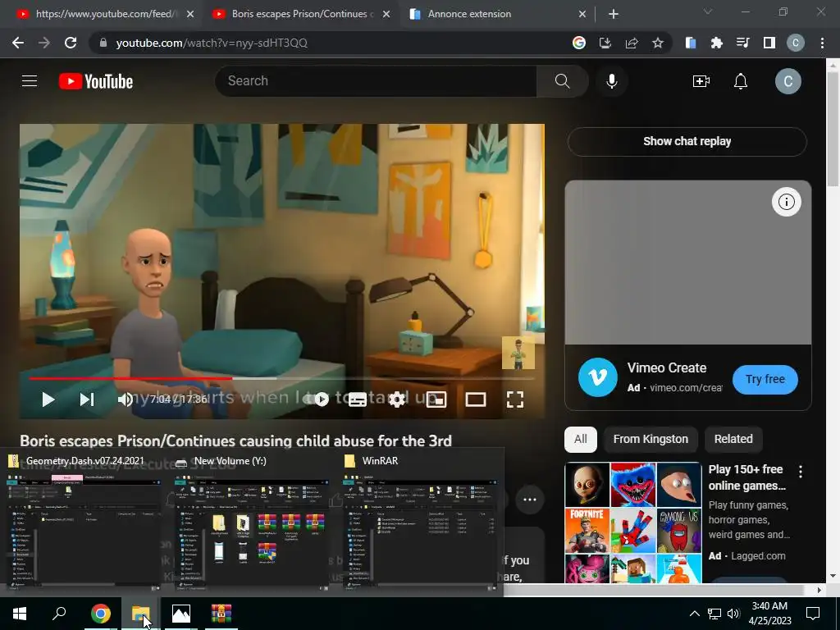Open the Vimeo Create ad link
Image resolution: width=840 pixels, height=630 pixels.
[667, 368]
